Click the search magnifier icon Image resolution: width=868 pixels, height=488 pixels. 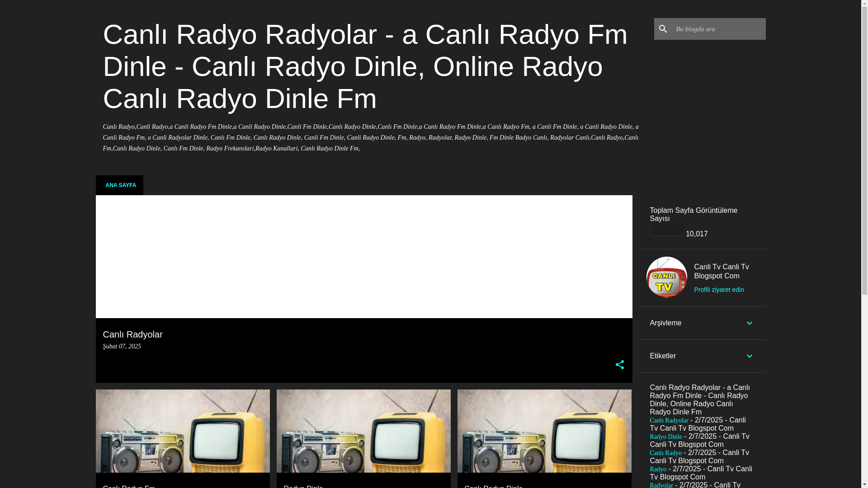coord(663,29)
